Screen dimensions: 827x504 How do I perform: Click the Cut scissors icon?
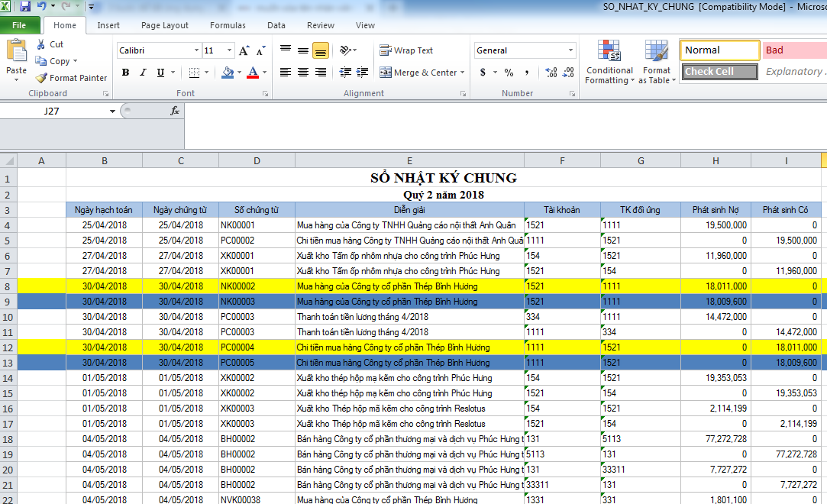[x=41, y=44]
